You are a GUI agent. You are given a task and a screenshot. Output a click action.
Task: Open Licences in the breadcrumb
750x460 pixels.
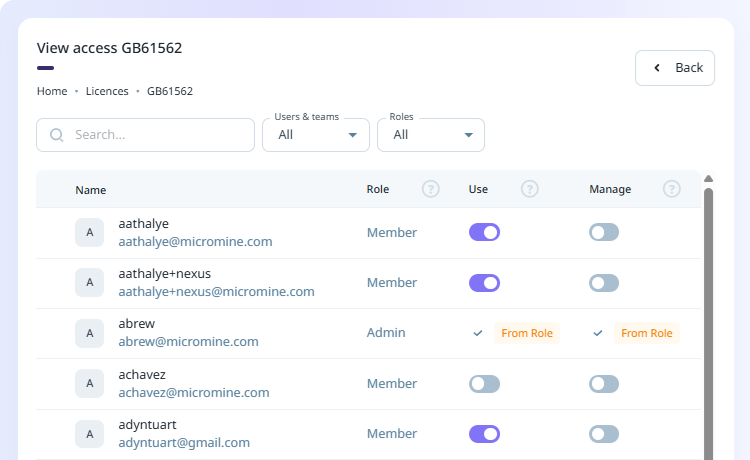(x=107, y=91)
